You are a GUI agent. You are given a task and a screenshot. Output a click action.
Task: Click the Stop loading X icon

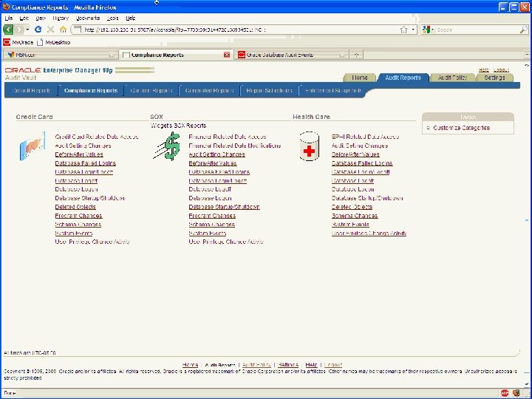pos(50,30)
